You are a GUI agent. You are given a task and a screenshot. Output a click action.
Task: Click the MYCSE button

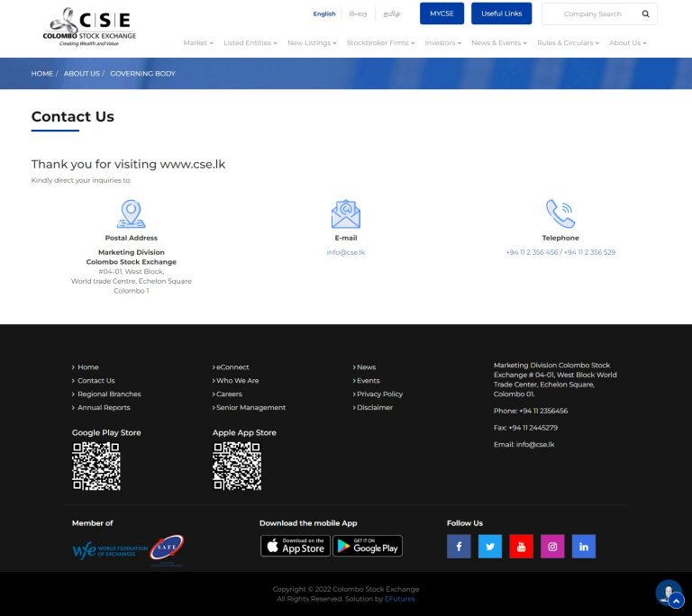pos(442,14)
